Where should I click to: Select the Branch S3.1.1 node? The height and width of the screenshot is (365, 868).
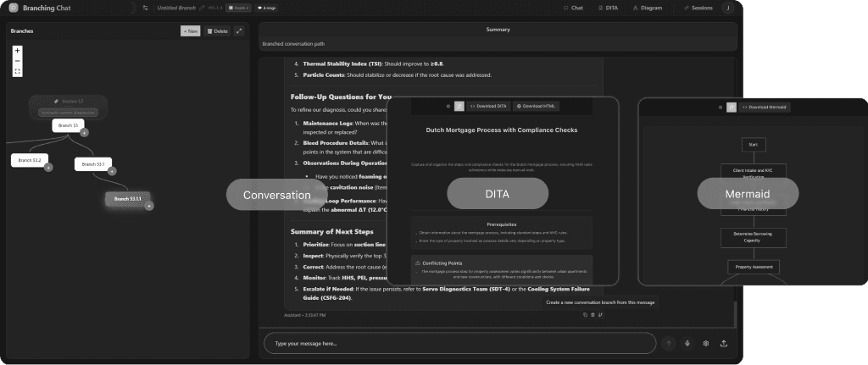point(127,198)
